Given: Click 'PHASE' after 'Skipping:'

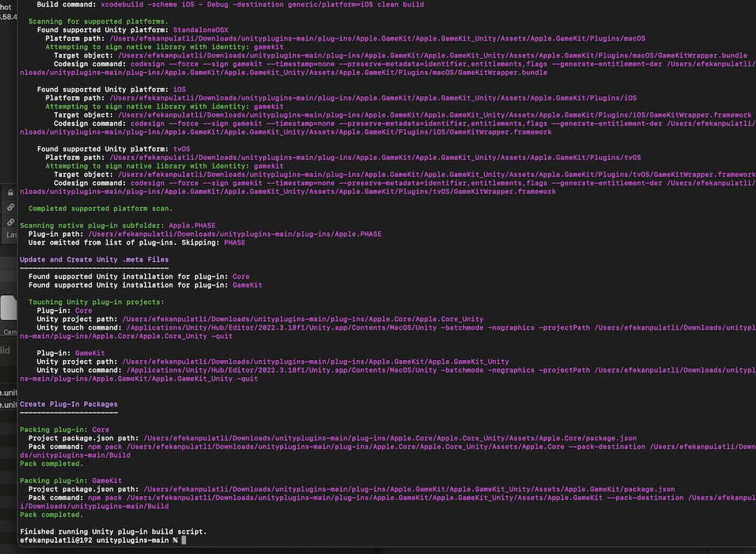Looking at the screenshot, I should point(235,243).
